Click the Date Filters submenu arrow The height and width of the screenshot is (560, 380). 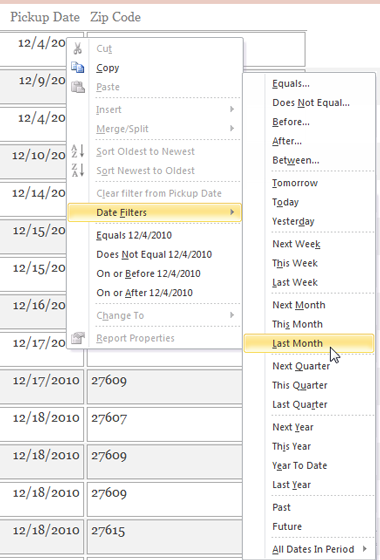[x=232, y=212]
